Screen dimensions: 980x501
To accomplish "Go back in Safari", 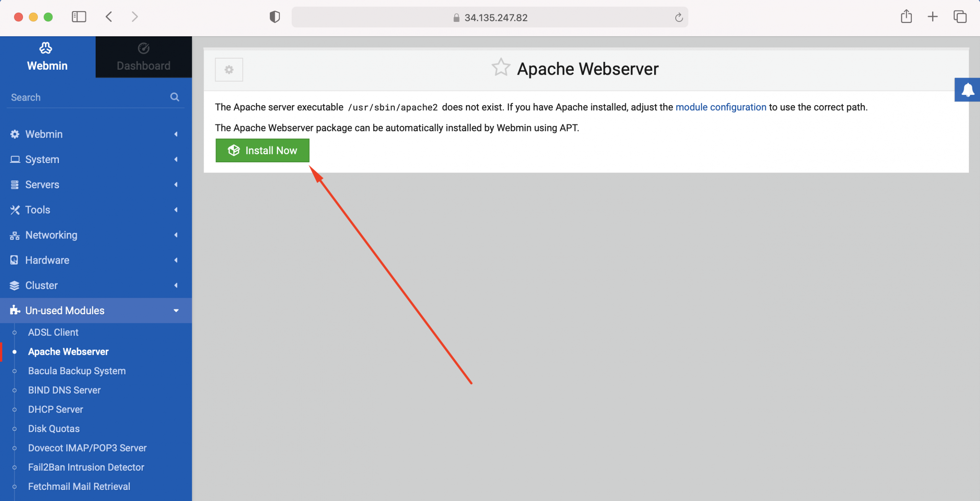I will click(x=109, y=17).
